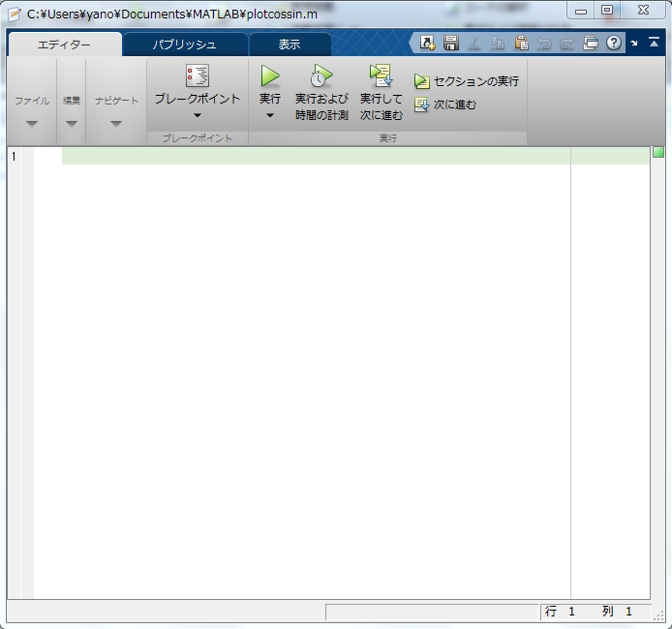The height and width of the screenshot is (629, 672).
Task: Click the セクションの実行 label
Action: tap(476, 81)
